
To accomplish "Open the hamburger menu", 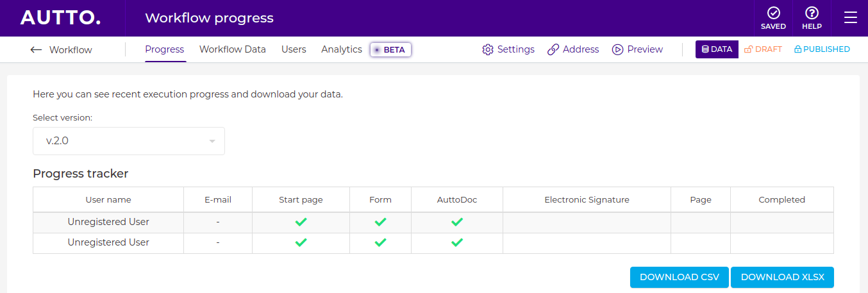I will coord(850,18).
